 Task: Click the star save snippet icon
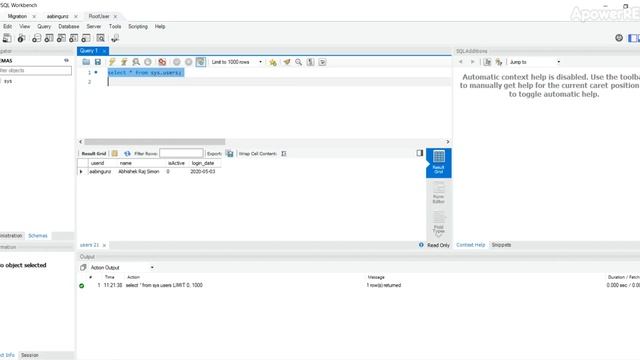pos(273,62)
